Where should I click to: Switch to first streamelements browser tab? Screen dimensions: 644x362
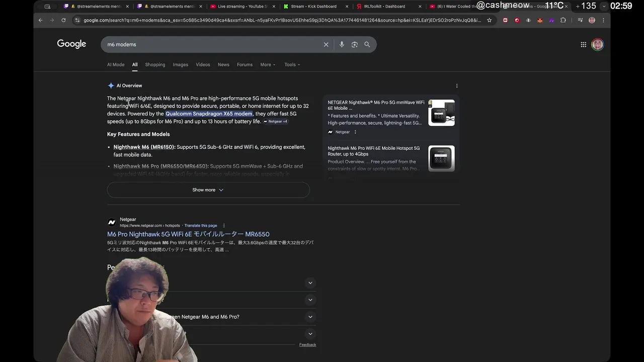coord(96,7)
